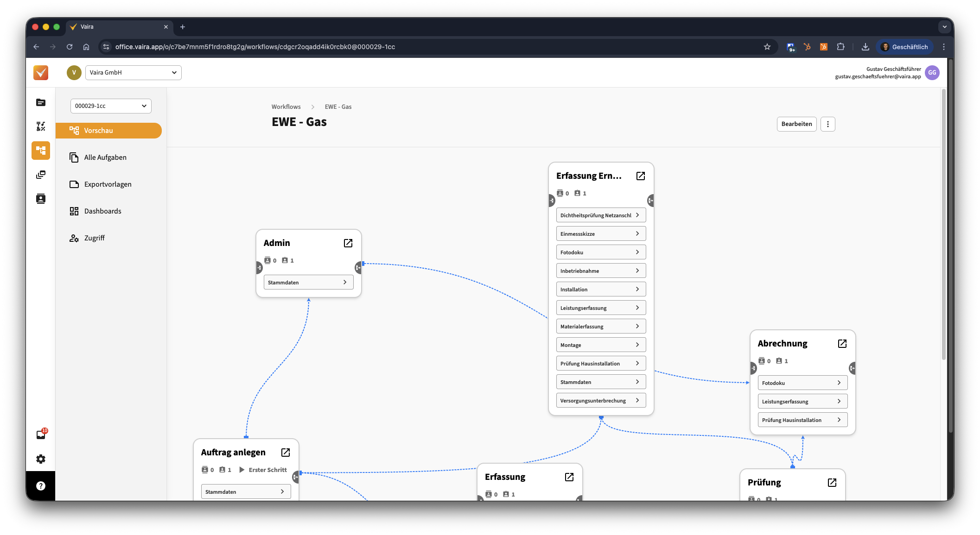
Task: Open the 000029-1cc version dropdown
Action: pos(111,106)
